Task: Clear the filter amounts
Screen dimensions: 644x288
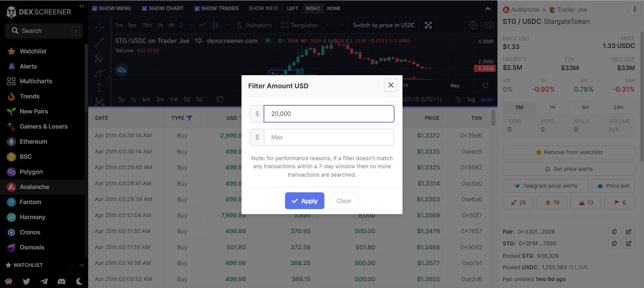Action: (344, 201)
